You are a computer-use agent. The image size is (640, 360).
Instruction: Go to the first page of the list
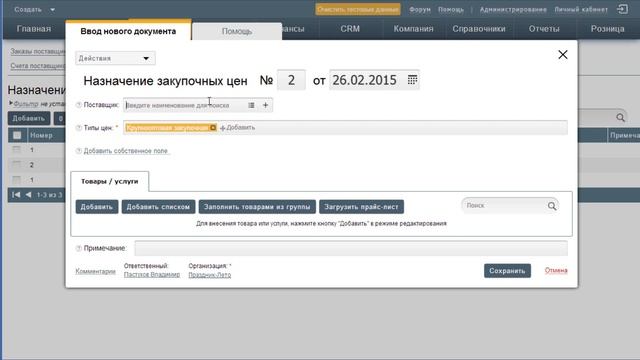pos(16,195)
